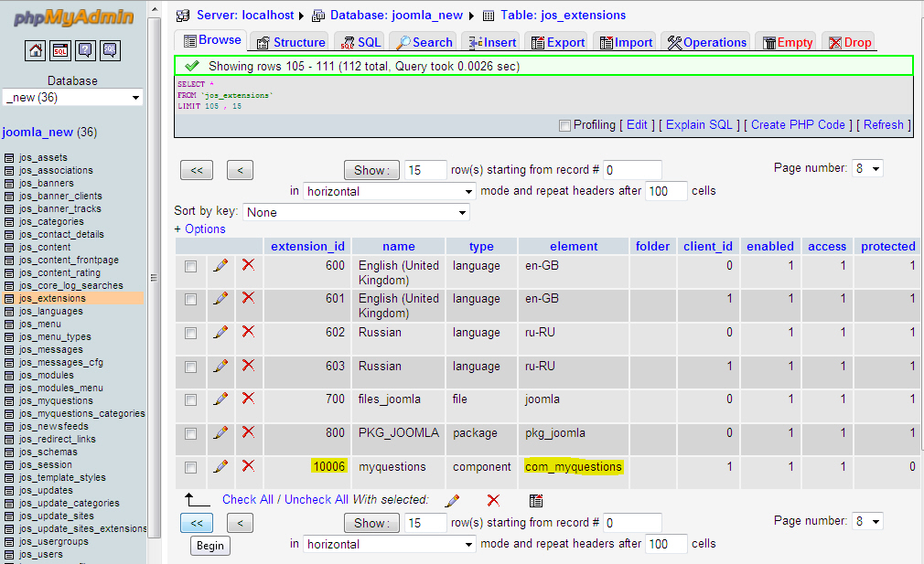Open Sort by key dropdown
Image resolution: width=924 pixels, height=564 pixels.
[356, 213]
